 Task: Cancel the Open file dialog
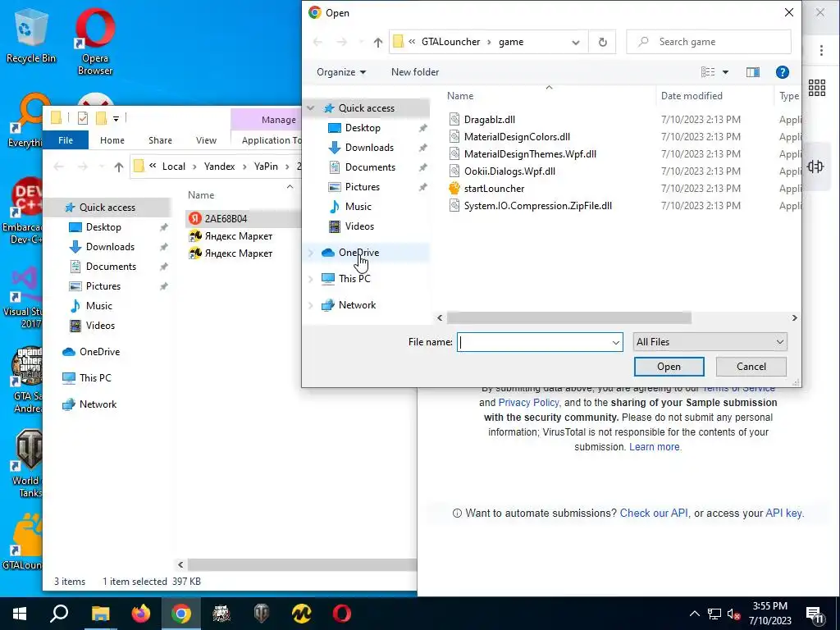(x=751, y=367)
